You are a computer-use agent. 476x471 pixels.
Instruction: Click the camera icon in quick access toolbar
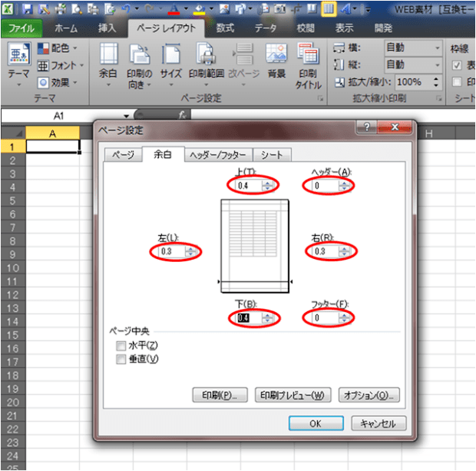pos(279,9)
